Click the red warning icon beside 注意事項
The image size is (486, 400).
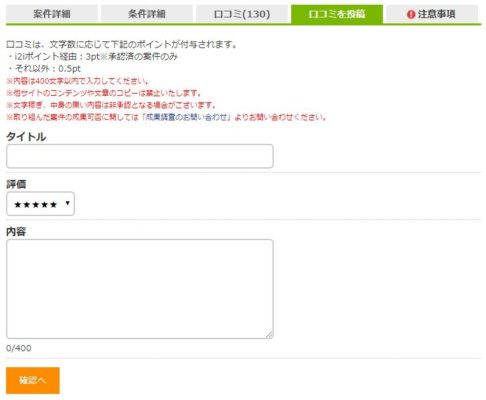pos(411,14)
